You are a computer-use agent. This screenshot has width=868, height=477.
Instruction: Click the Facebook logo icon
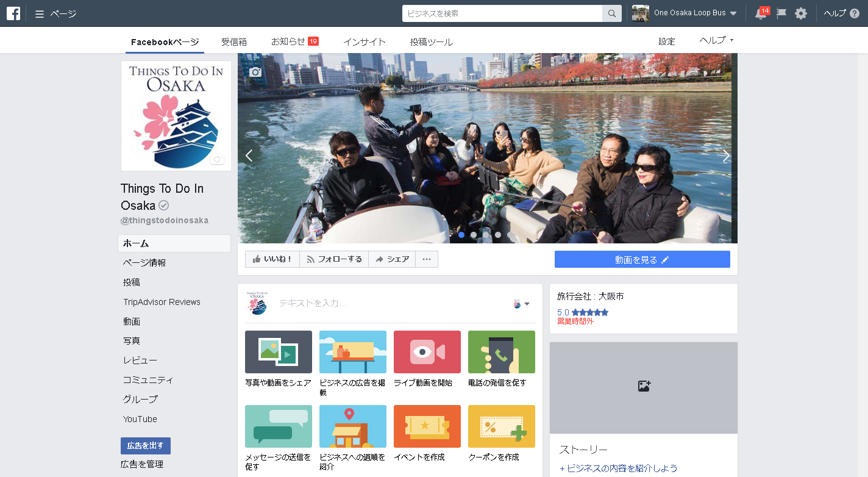pos(13,13)
